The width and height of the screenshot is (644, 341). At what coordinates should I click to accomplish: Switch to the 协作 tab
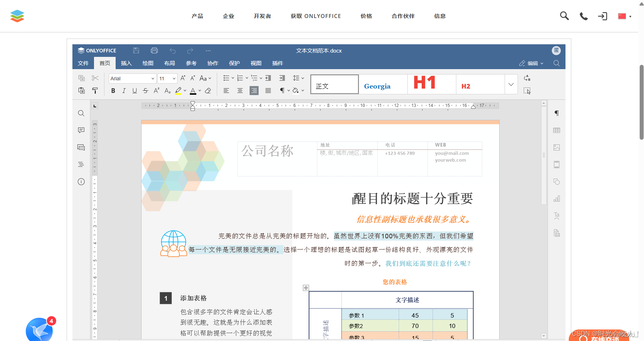pyautogui.click(x=213, y=63)
